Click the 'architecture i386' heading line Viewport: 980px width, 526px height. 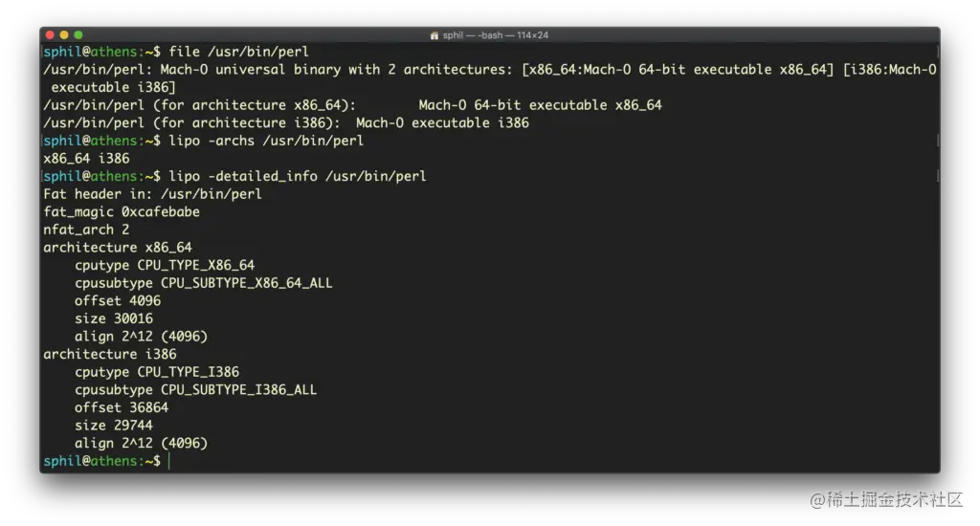(x=110, y=354)
